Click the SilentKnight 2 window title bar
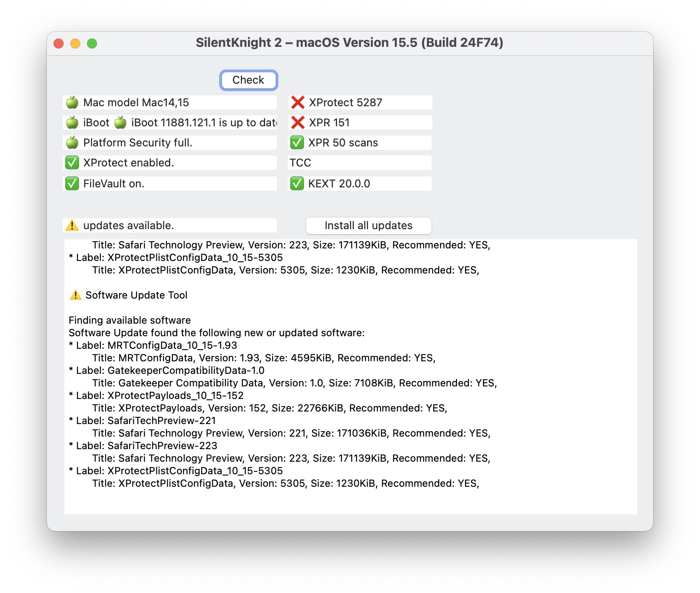 point(350,43)
